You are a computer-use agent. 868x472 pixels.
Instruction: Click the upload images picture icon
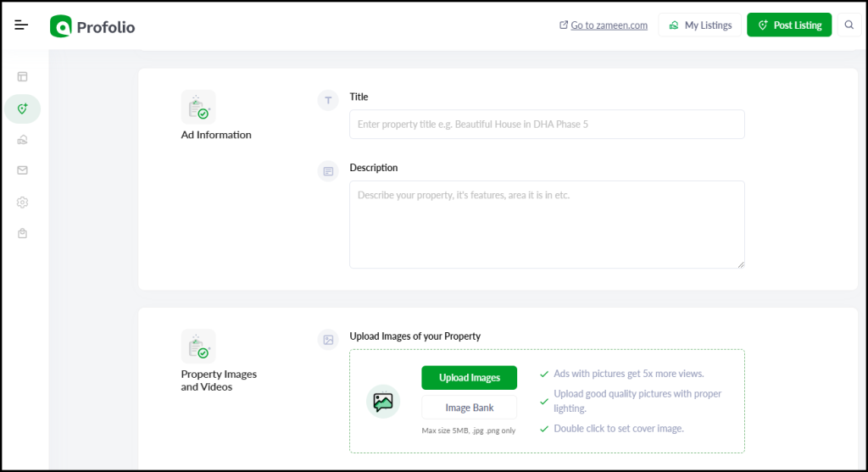pyautogui.click(x=328, y=340)
